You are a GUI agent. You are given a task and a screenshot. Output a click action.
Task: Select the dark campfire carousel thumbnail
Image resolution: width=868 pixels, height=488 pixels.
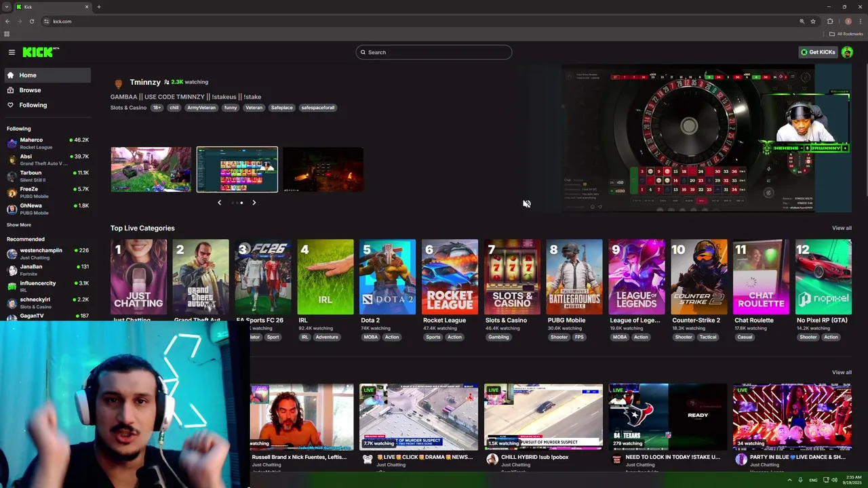click(x=323, y=169)
